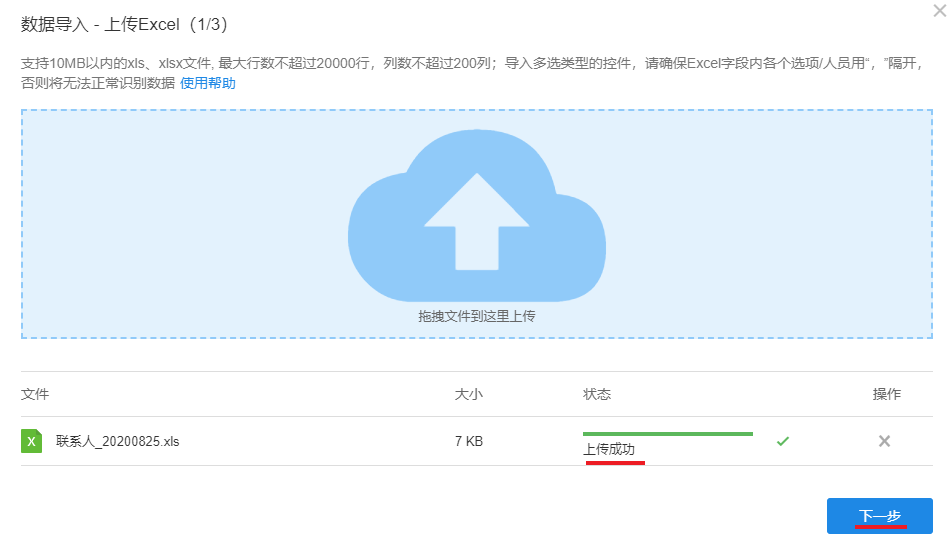This screenshot has width=951, height=553.
Task: Click the 拖拽文件到这里上传 drop zone text
Action: point(476,316)
